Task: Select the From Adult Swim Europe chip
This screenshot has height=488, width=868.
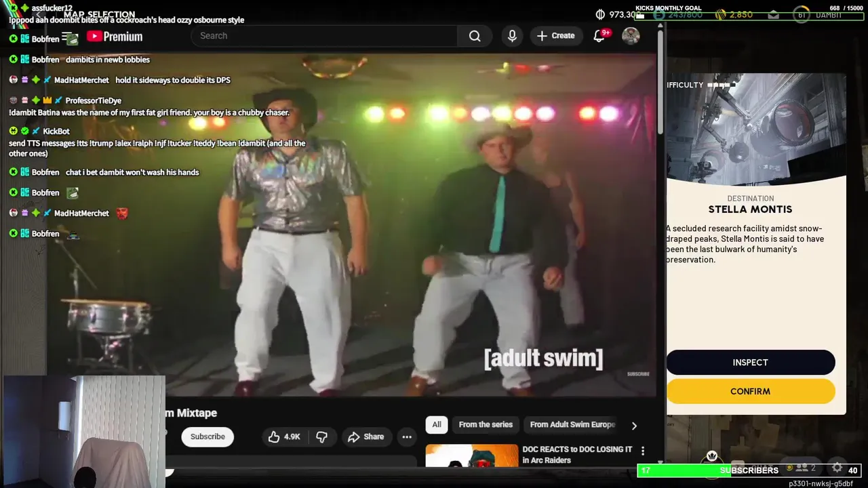Action: tap(572, 424)
